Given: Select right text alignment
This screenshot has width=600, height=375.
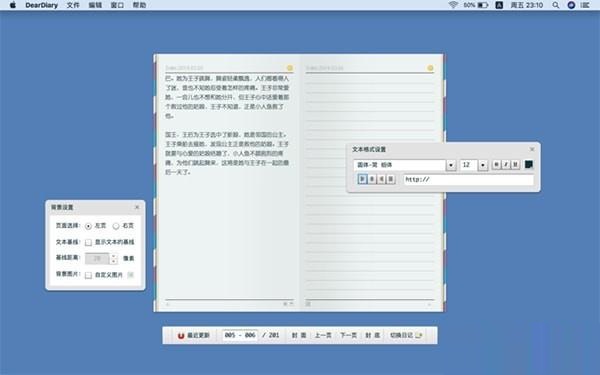Looking at the screenshot, I should [x=381, y=179].
